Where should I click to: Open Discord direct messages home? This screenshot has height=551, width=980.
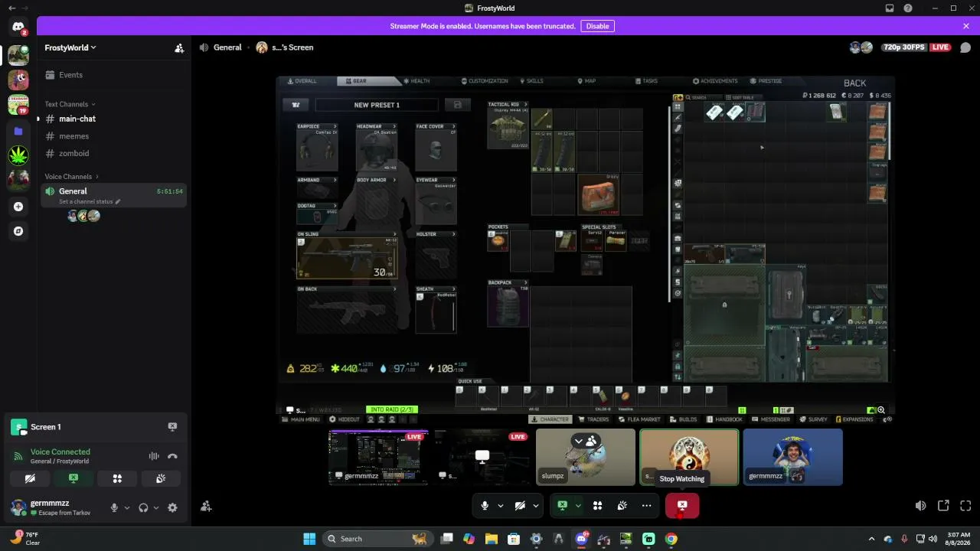[x=18, y=28]
